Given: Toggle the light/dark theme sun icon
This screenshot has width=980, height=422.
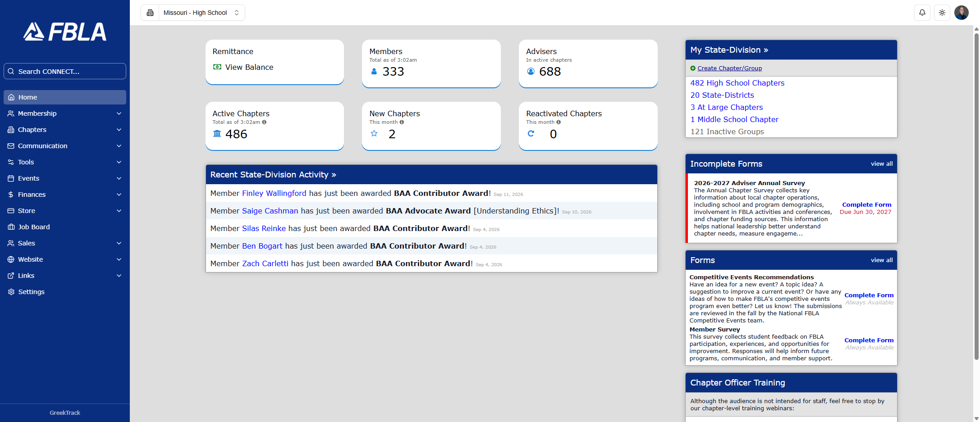Looking at the screenshot, I should coord(942,13).
